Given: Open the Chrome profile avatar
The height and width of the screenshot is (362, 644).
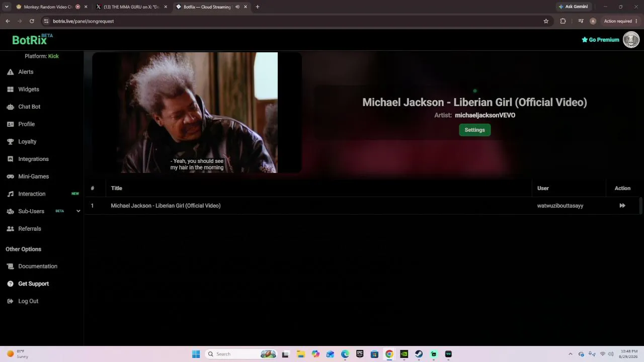Looking at the screenshot, I should (593, 21).
